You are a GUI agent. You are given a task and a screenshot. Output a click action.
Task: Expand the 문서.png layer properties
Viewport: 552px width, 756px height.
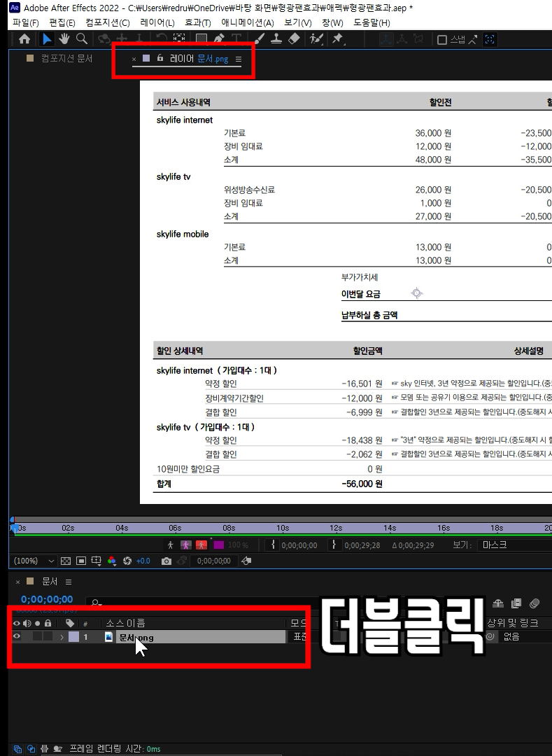pos(62,637)
